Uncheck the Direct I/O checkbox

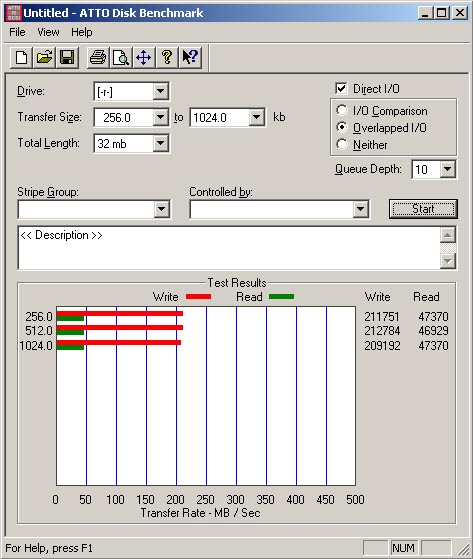click(341, 88)
